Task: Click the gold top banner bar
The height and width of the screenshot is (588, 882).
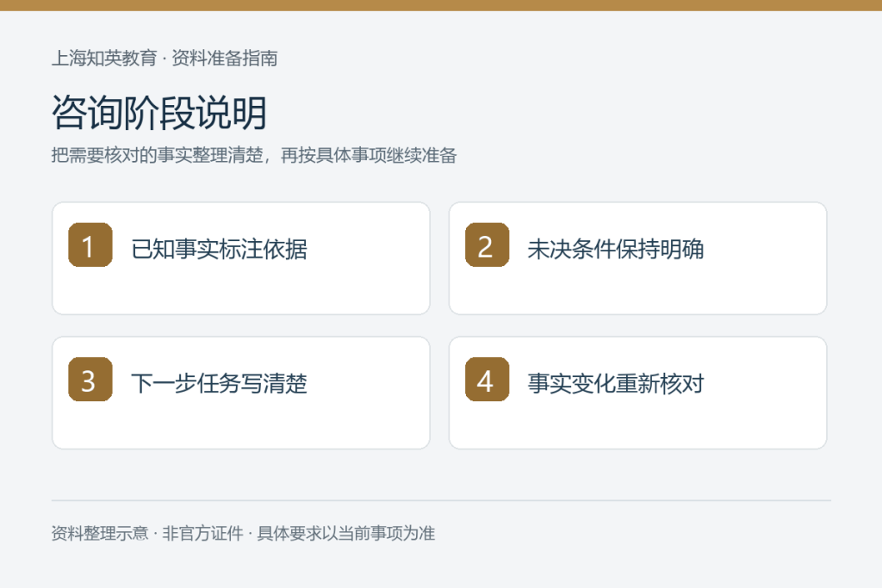Action: pyautogui.click(x=441, y=5)
